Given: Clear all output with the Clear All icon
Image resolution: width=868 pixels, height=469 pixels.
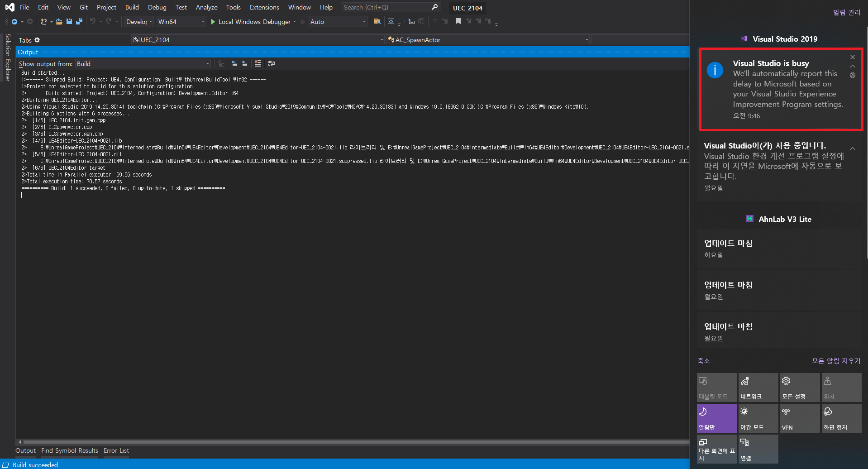Looking at the screenshot, I should [258, 63].
